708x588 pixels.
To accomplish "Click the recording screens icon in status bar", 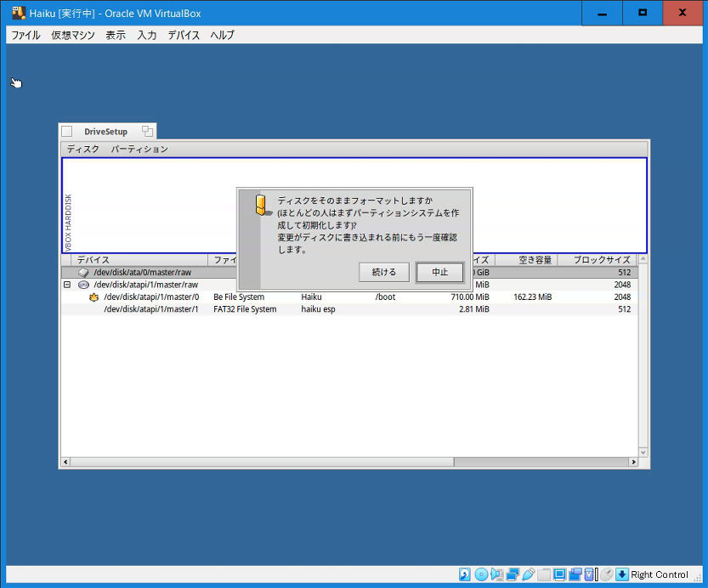I will (575, 574).
